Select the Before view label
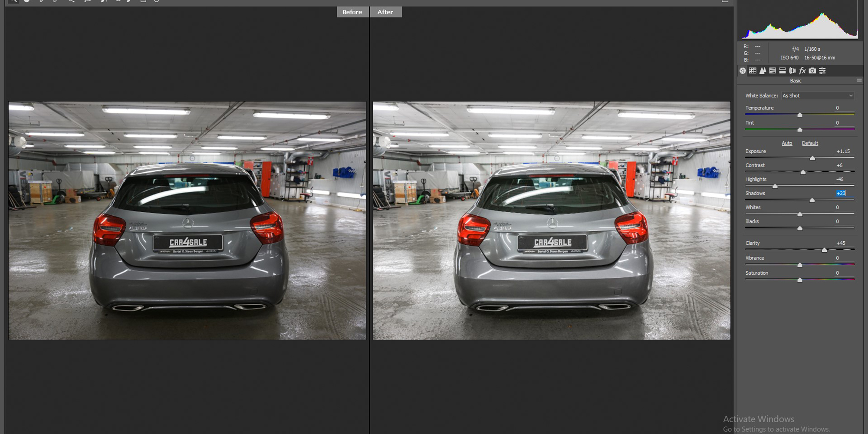The width and height of the screenshot is (868, 434). coord(352,12)
